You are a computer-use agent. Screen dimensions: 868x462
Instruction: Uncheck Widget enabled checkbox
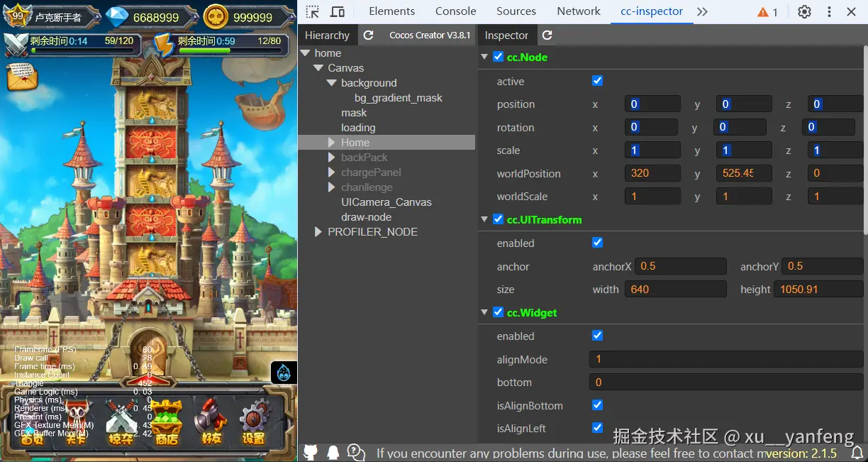597,336
